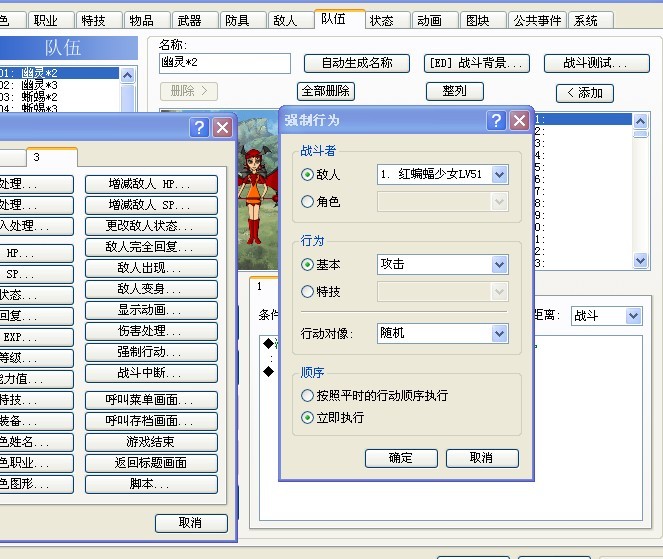This screenshot has width=663, height=559.
Task: Select page 3 tab in command window
Action: pos(52,157)
